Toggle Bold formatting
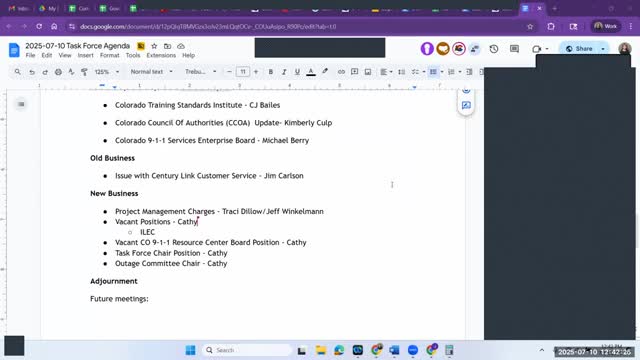Viewport: 640px width, 360px height. (271, 72)
